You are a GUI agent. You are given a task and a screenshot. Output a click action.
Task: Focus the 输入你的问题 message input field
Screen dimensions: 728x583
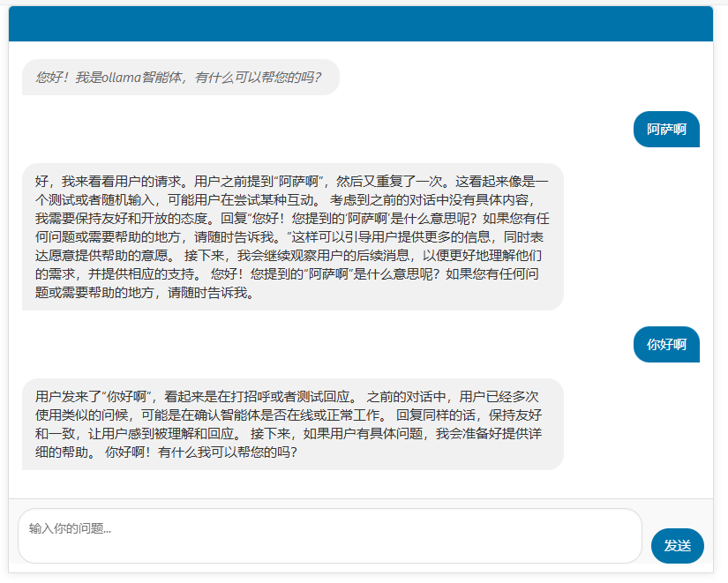click(x=329, y=534)
